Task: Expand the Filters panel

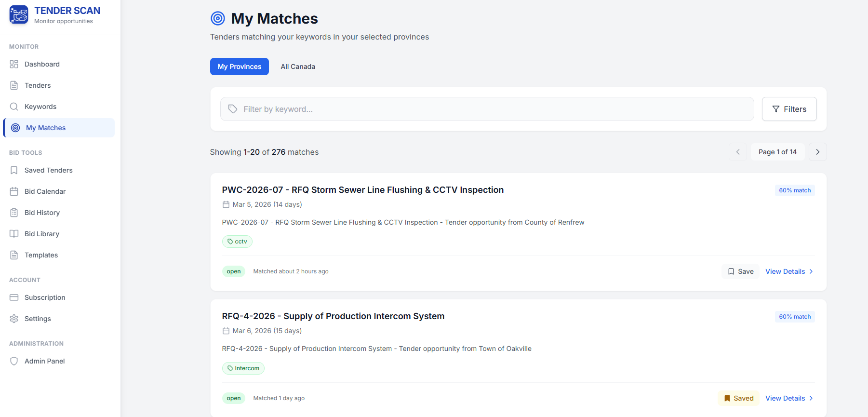Action: 789,109
